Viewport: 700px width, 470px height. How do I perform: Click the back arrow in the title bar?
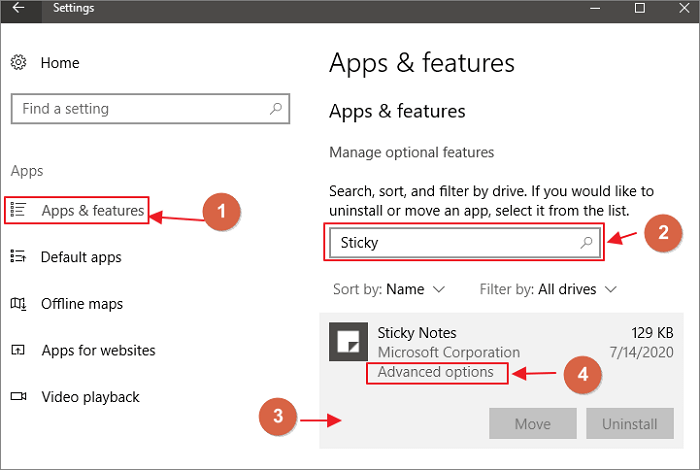point(19,9)
